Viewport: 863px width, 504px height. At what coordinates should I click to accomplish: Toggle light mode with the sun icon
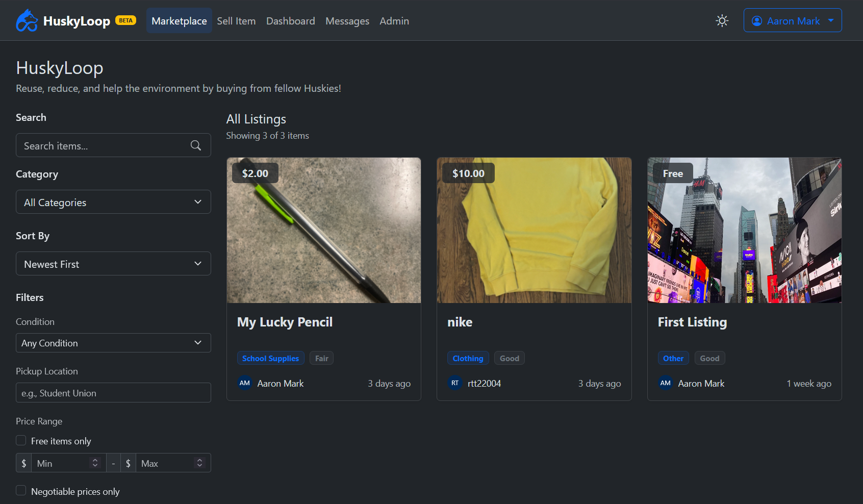click(722, 20)
